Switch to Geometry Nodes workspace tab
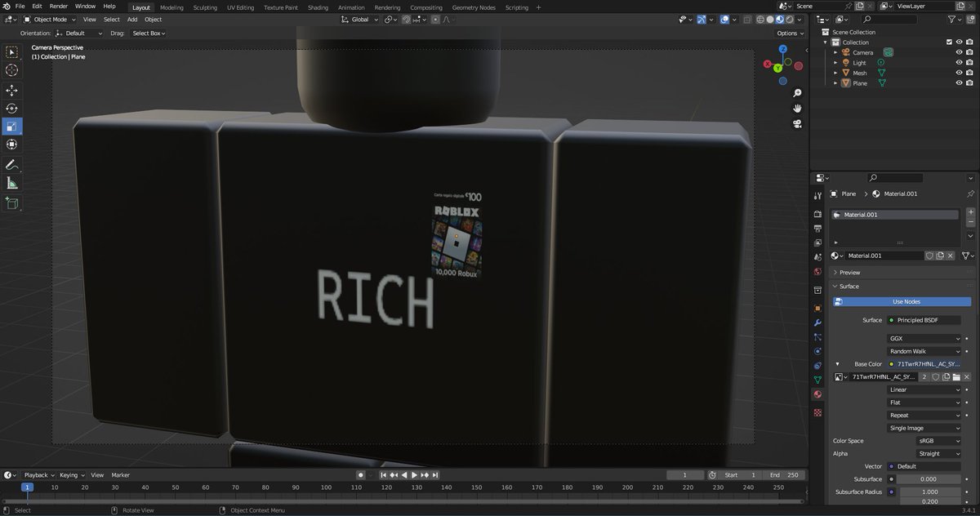 point(474,7)
